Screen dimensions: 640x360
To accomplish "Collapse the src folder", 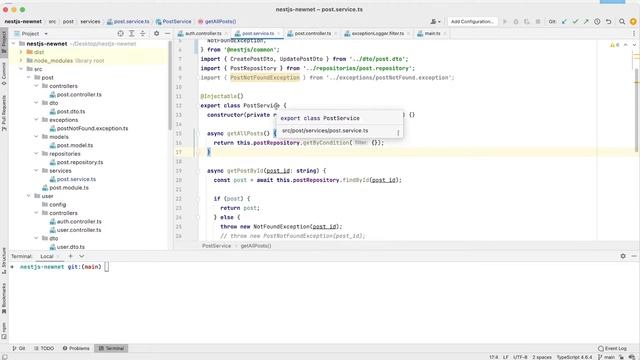I will tap(21, 69).
